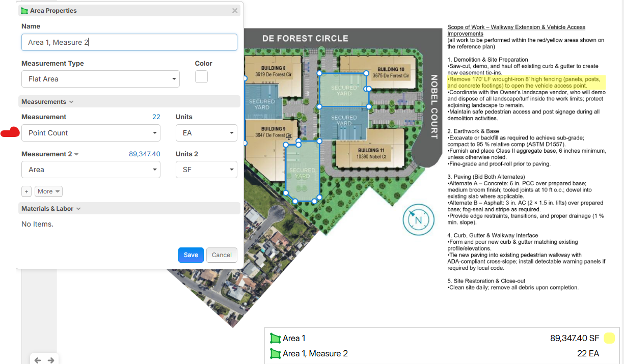Click the Name text field

[129, 42]
